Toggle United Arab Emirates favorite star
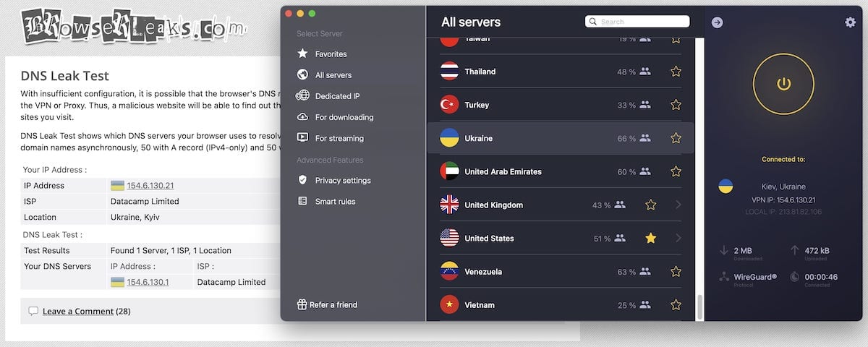The height and width of the screenshot is (347, 868). click(x=676, y=171)
